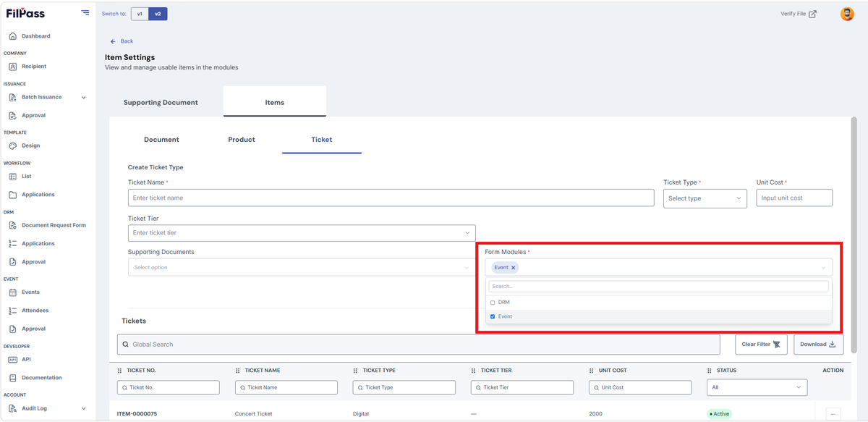Click the Back arrow icon
Screen dimensions: 868x422
coord(113,41)
